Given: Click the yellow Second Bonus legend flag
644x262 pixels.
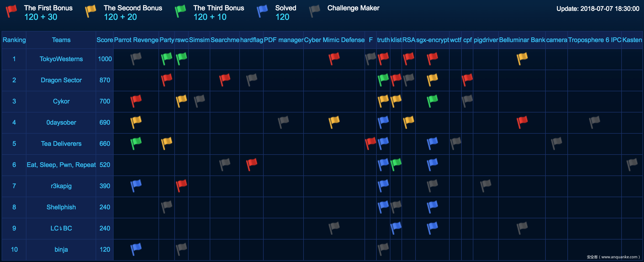Looking at the screenshot, I should [91, 11].
